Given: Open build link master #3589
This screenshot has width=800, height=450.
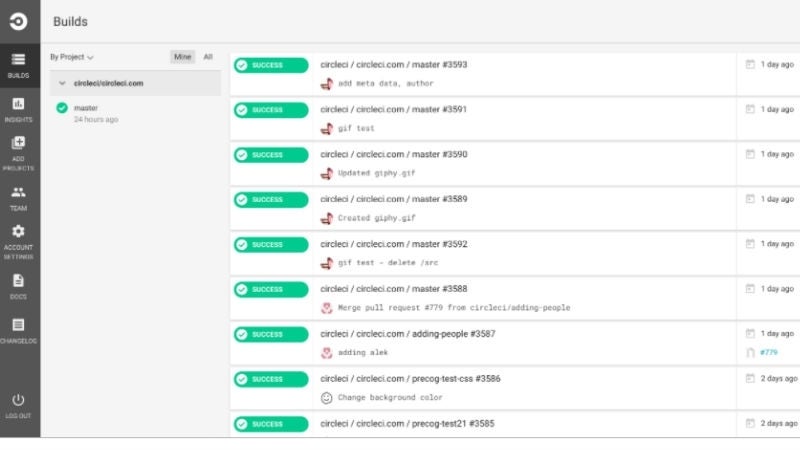Looking at the screenshot, I should [x=393, y=199].
